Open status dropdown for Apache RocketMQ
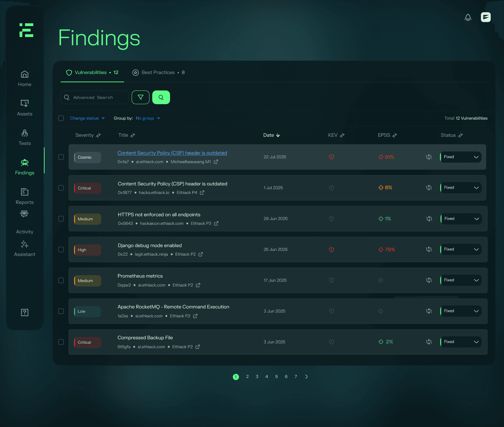Viewport: 504px width, 427px height. [x=461, y=311]
